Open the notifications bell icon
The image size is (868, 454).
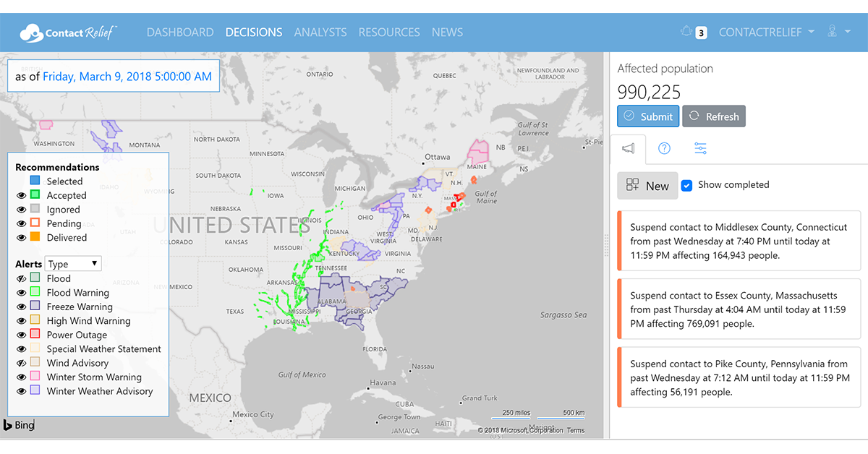pyautogui.click(x=686, y=32)
